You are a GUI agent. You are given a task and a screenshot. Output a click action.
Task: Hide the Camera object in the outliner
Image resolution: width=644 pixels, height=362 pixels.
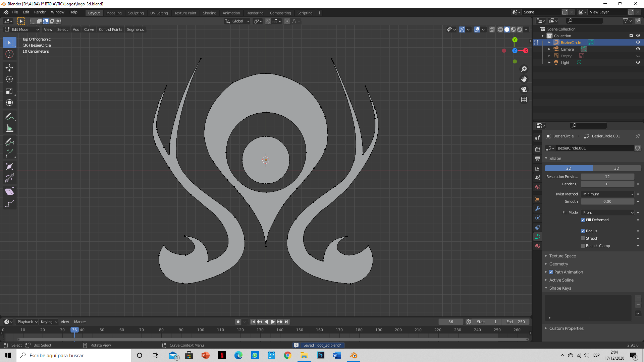[x=638, y=49]
